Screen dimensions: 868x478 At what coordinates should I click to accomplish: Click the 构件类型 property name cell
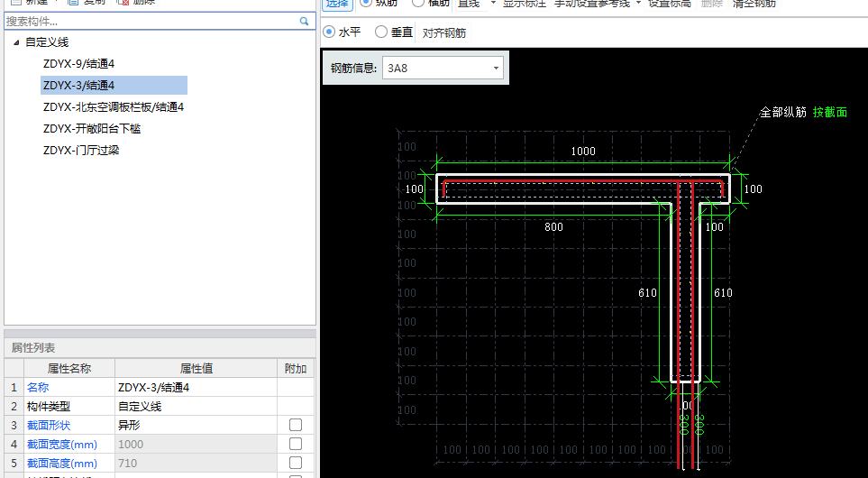pyautogui.click(x=69, y=406)
